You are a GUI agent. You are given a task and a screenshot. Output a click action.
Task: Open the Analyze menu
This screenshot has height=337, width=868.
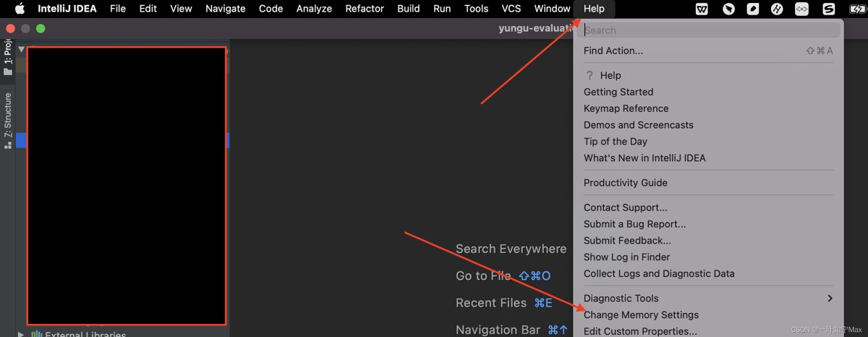314,9
